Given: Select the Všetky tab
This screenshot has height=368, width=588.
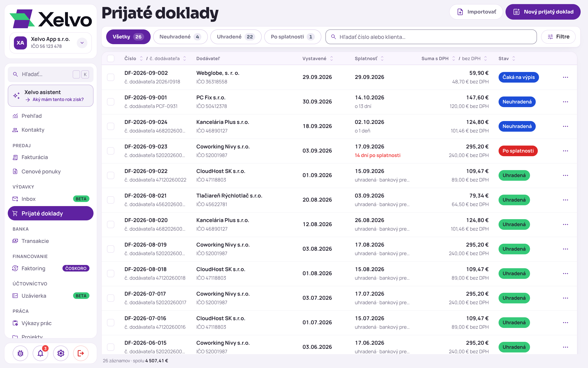Looking at the screenshot, I should pyautogui.click(x=128, y=37).
